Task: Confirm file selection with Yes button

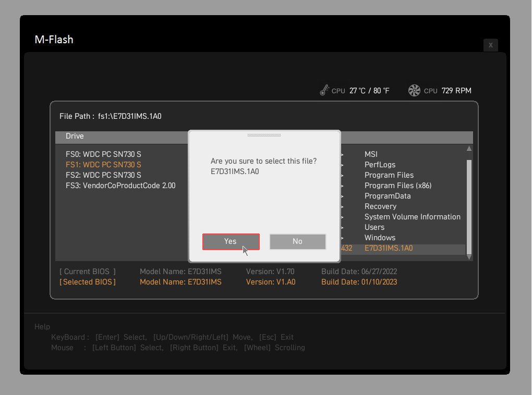Action: [x=231, y=241]
